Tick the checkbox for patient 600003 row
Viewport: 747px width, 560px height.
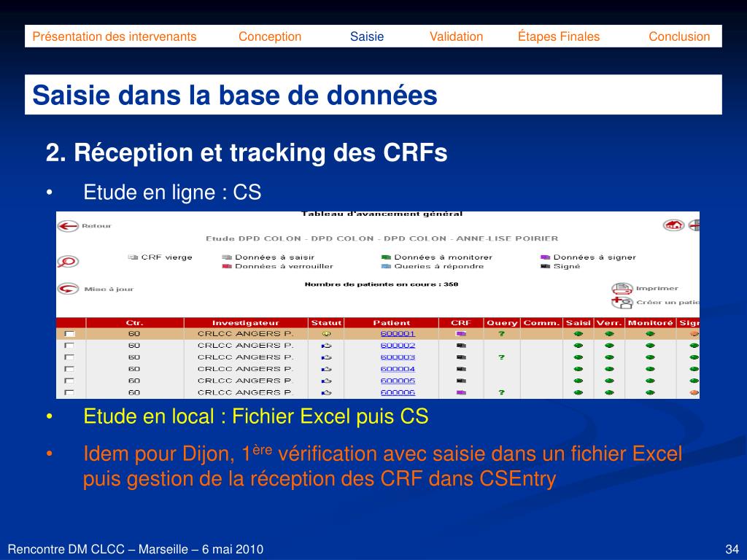(69, 357)
